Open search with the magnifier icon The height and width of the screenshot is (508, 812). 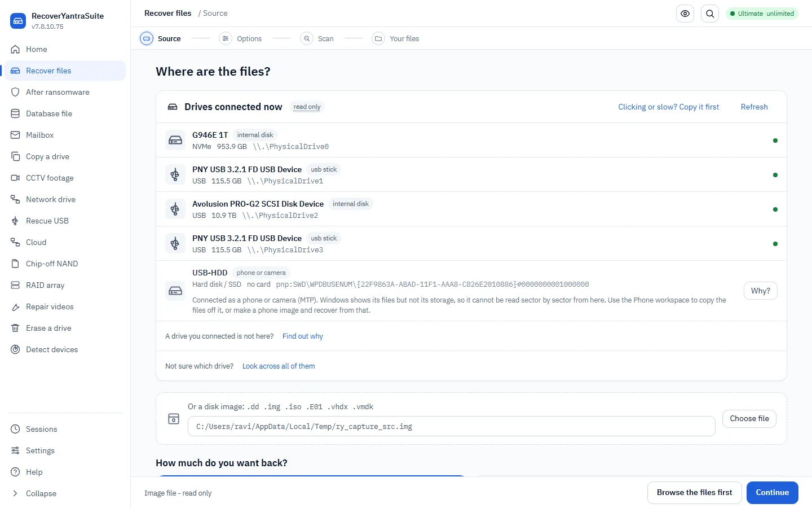[710, 14]
